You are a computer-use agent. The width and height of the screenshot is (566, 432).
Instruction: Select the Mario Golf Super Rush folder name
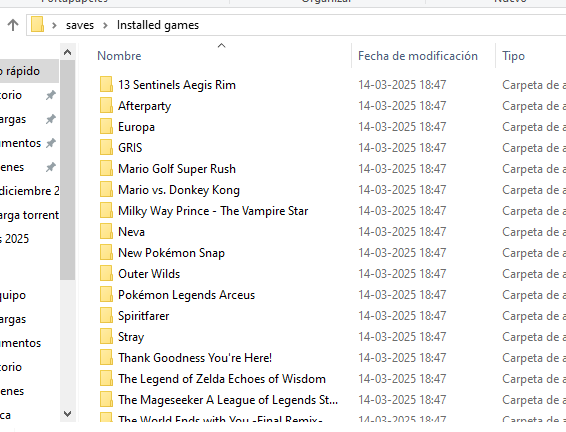(177, 169)
